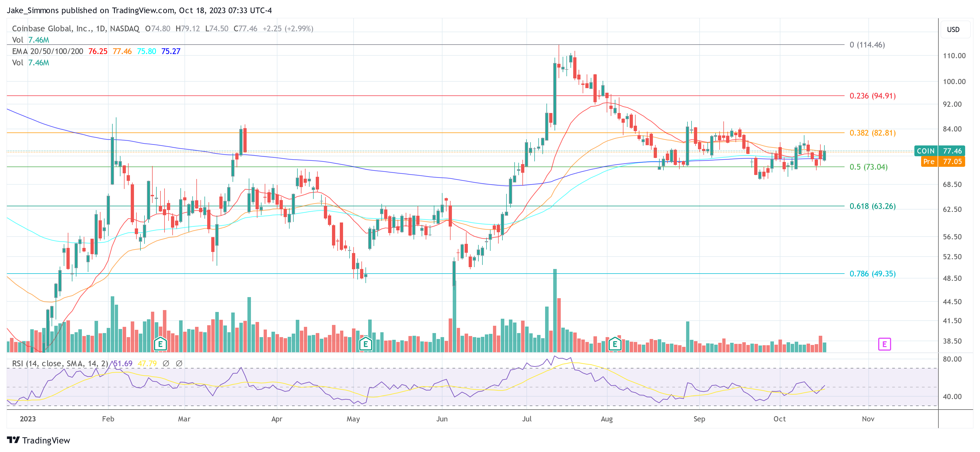Click the 110.00 price axis label
The image size is (980, 452).
(954, 56)
